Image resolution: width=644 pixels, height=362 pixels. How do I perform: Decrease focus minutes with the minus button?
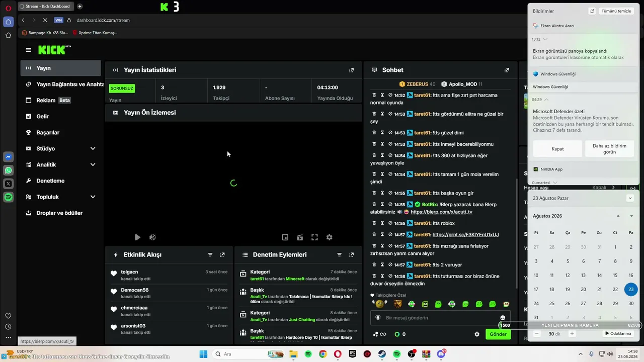coord(537,333)
